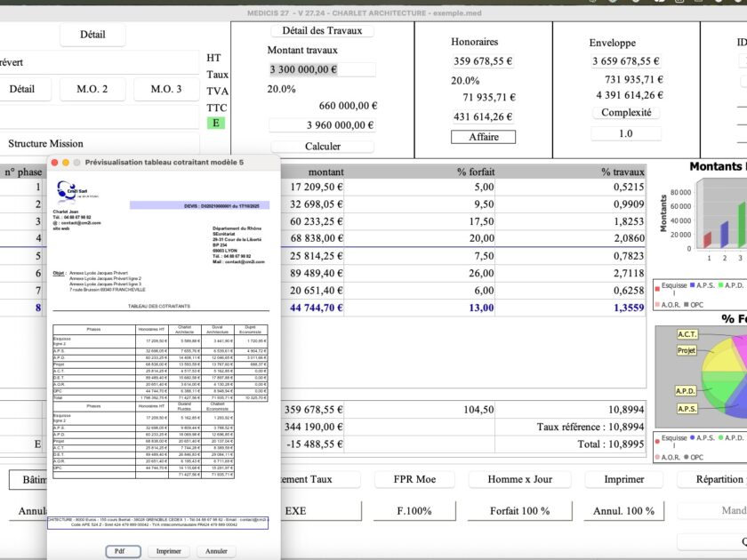
Task: Click the n° phase column header
Action: coord(23,172)
